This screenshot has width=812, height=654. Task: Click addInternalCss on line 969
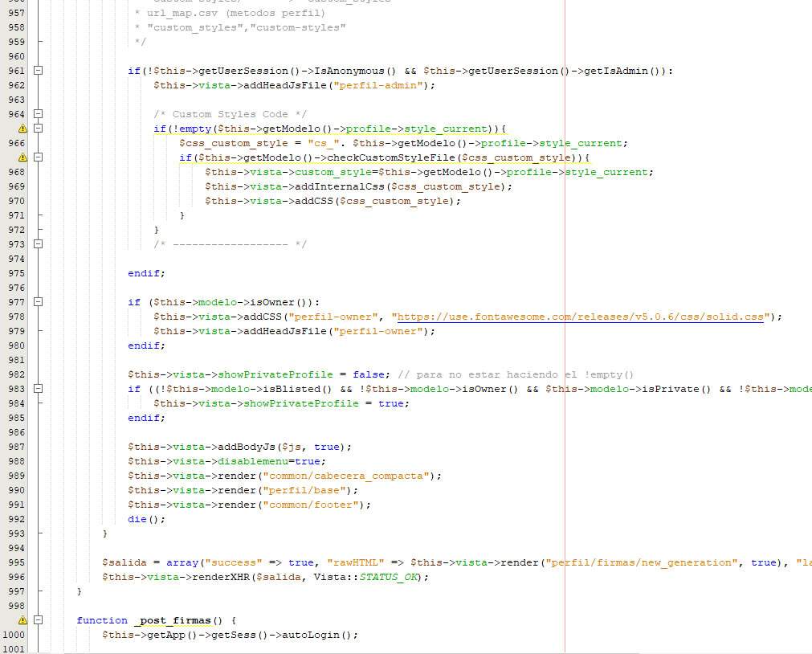coord(340,186)
